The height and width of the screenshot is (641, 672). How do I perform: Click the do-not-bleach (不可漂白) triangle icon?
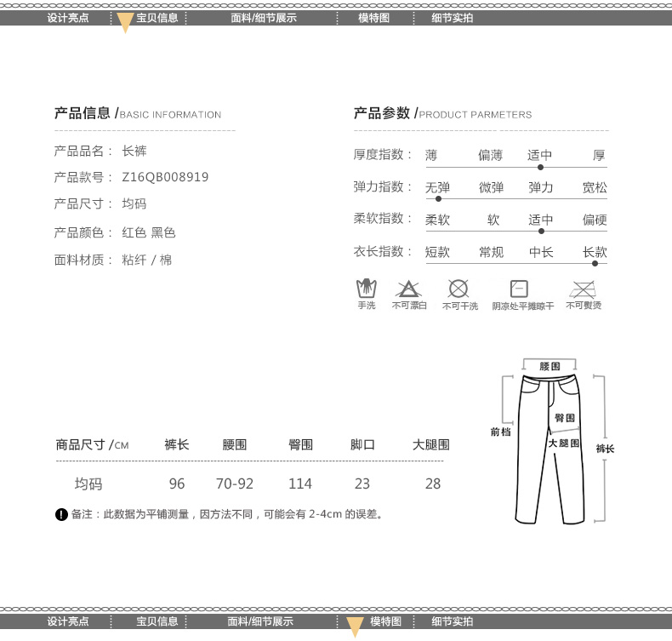point(408,288)
